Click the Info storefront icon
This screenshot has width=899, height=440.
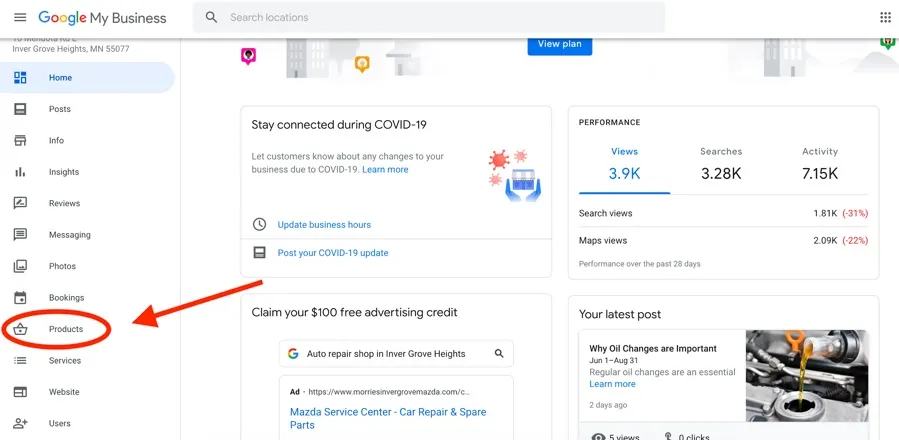point(20,141)
